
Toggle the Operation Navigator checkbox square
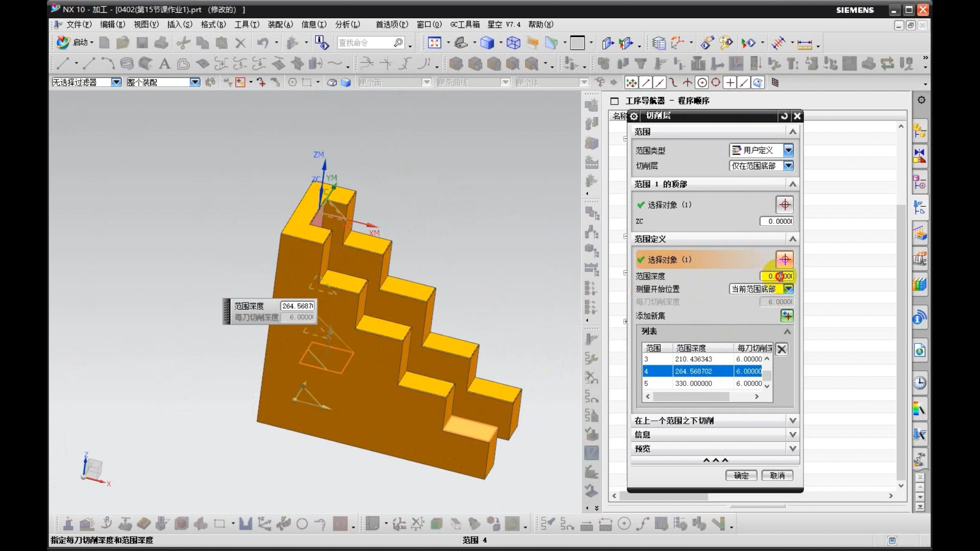(615, 101)
